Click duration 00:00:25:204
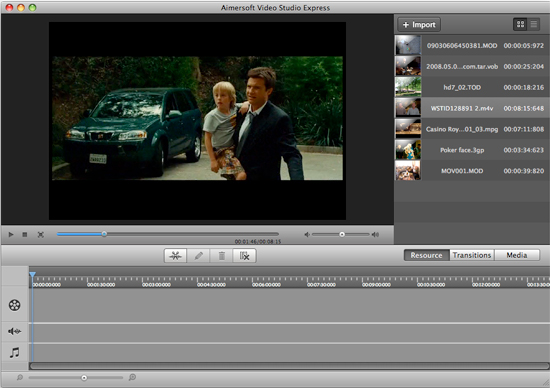Viewport: 550px width, 388px height. tap(524, 66)
